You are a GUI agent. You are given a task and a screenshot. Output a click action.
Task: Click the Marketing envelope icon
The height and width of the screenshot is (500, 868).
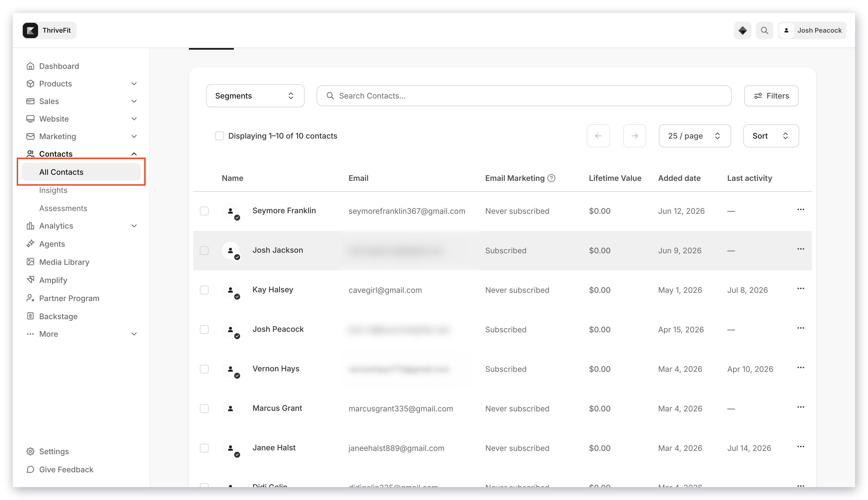(x=30, y=136)
